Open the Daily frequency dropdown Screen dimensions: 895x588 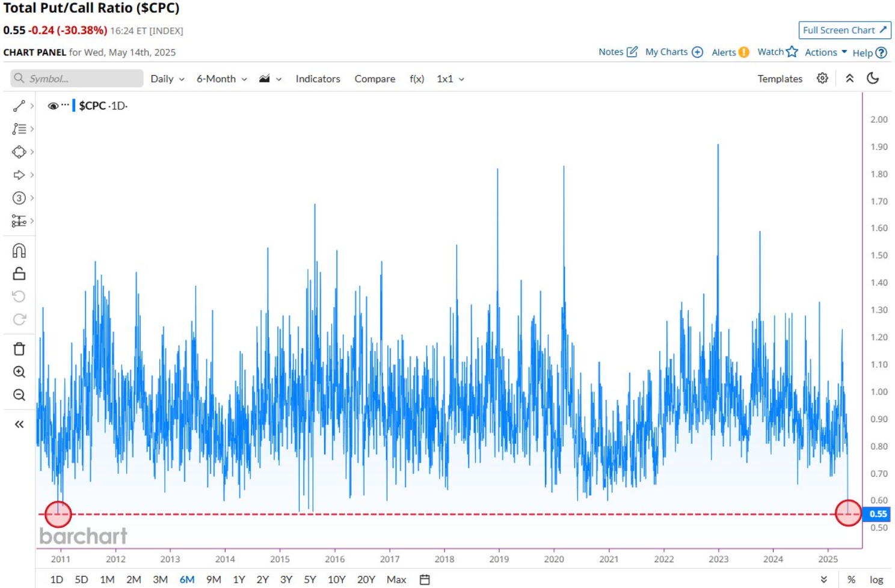click(167, 79)
